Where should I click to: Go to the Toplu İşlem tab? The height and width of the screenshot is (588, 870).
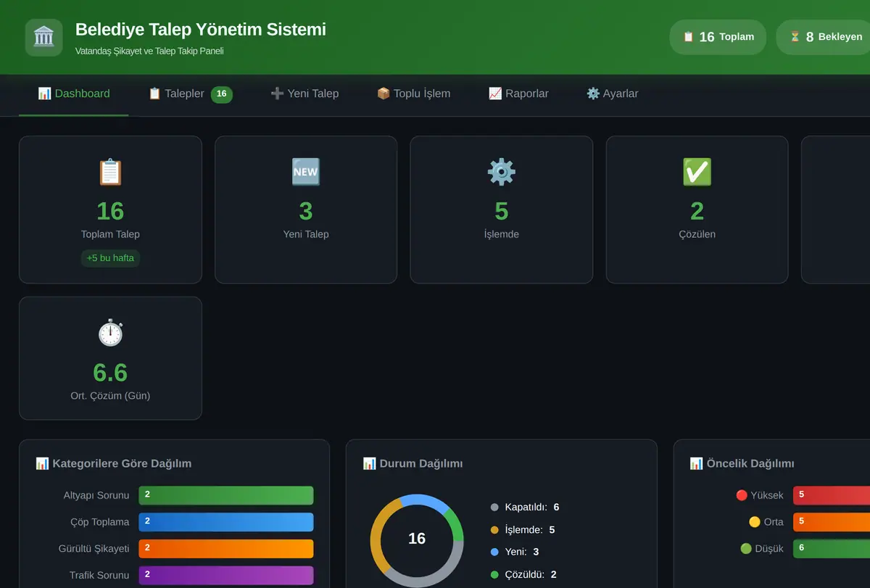[413, 94]
